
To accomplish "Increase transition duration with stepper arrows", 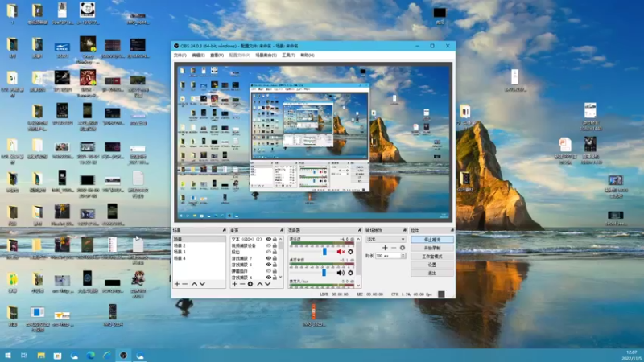I will [403, 254].
